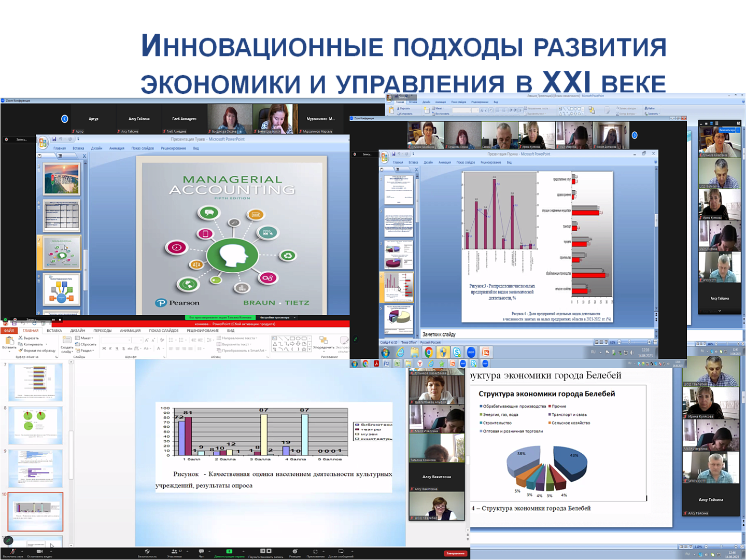
Task: Click Остановить видео camera icon in Zoom bar
Action: tap(39, 551)
